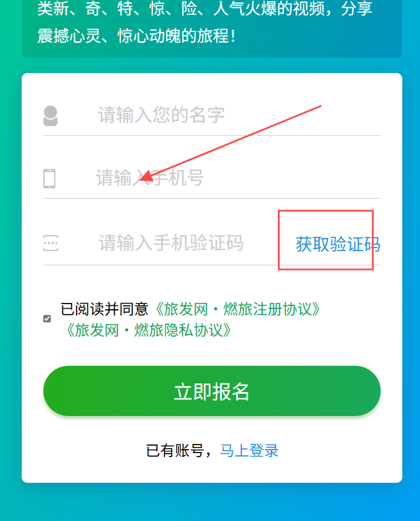Click the banner text line starting 类新、奇、特

click(205, 9)
